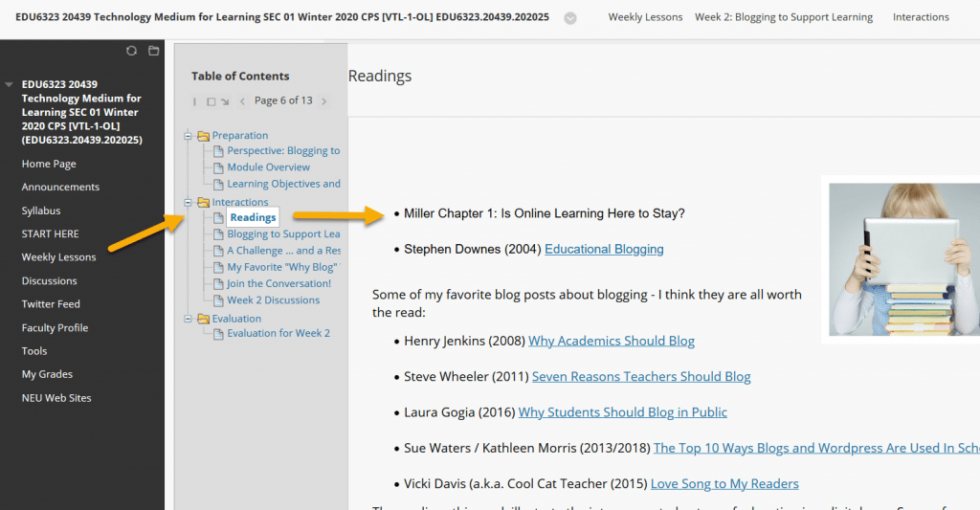The width and height of the screenshot is (980, 510).
Task: Open Seven Reasons Teachers Should Blog link
Action: click(x=641, y=377)
